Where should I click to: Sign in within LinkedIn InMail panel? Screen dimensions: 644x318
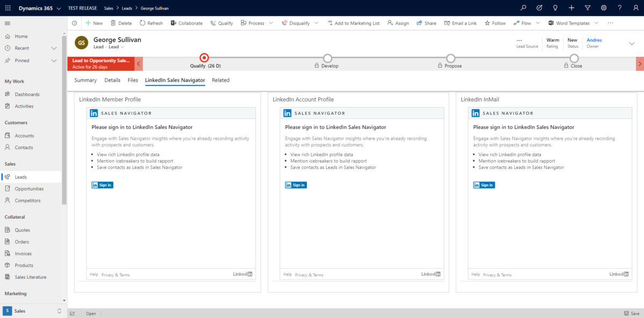coord(484,185)
